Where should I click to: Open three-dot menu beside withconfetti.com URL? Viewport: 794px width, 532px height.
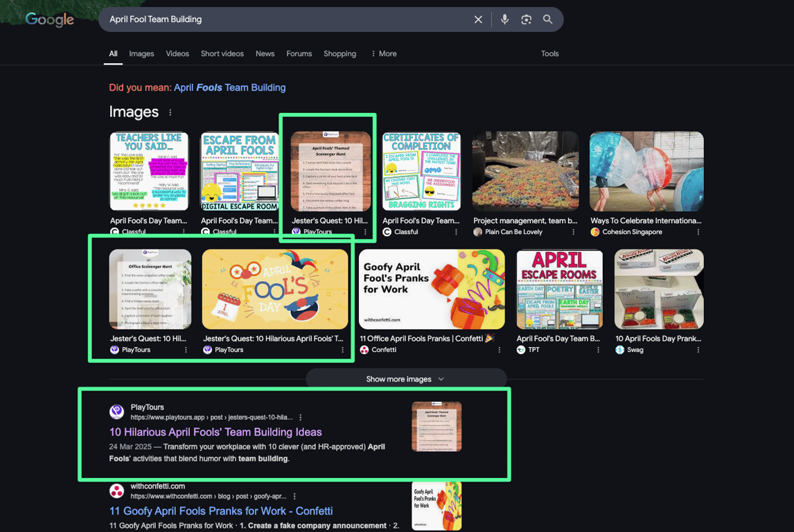point(294,497)
